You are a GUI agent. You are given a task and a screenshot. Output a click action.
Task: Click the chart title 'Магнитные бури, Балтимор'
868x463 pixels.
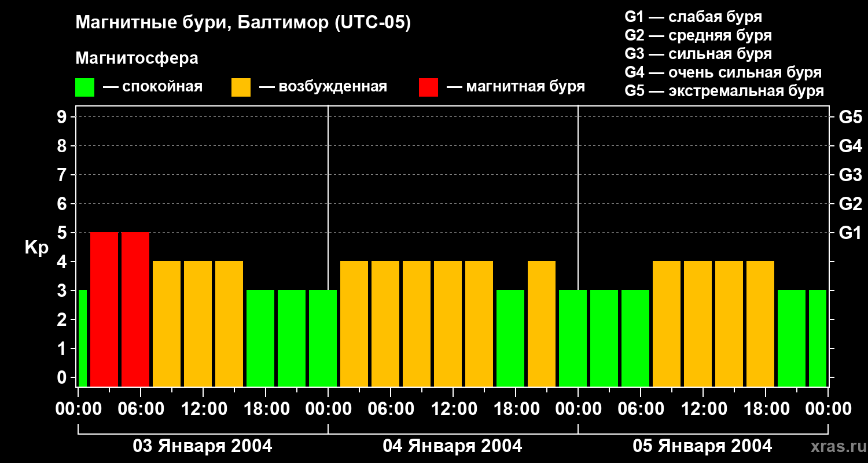tap(243, 23)
